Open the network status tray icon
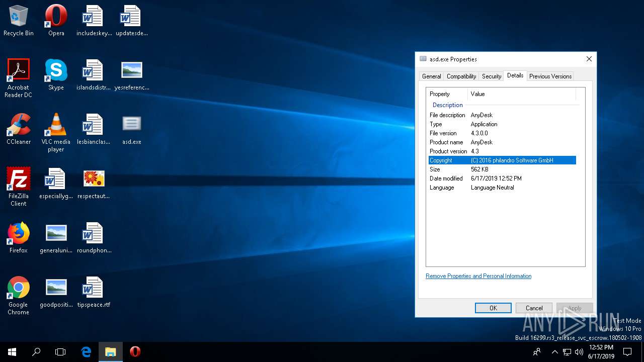This screenshot has height=362, width=644. pos(567,352)
